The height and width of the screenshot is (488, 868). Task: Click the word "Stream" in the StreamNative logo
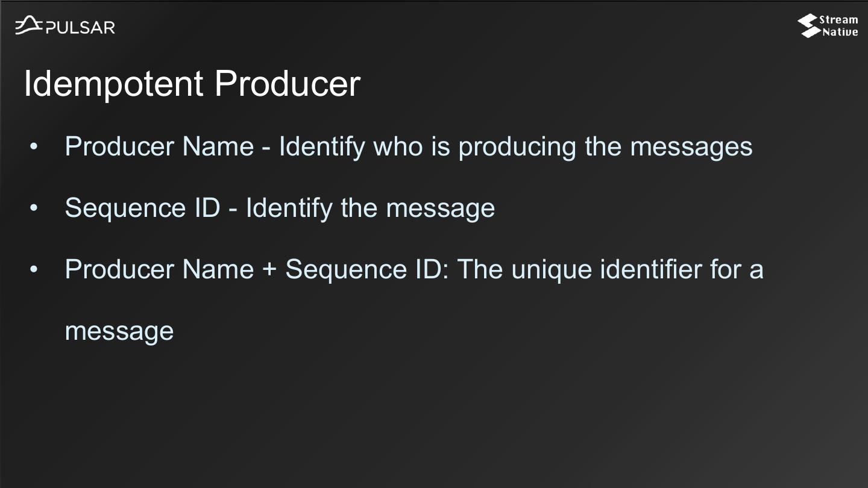838,20
